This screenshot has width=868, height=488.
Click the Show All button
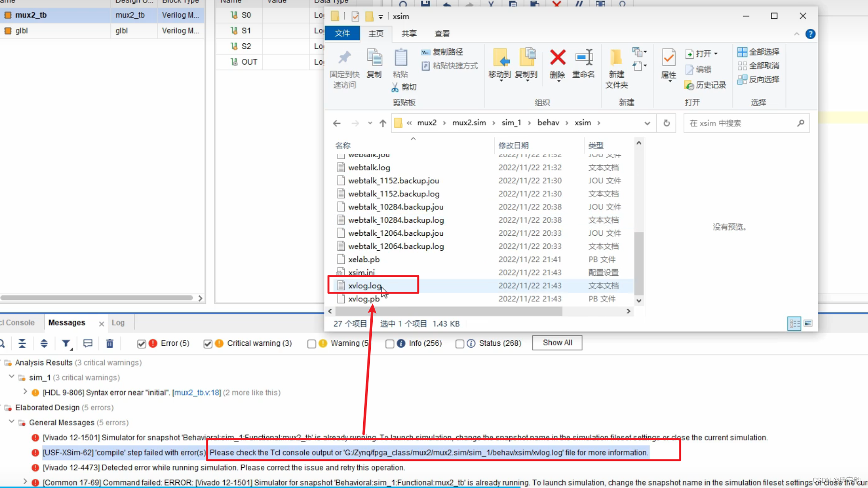[x=557, y=343]
